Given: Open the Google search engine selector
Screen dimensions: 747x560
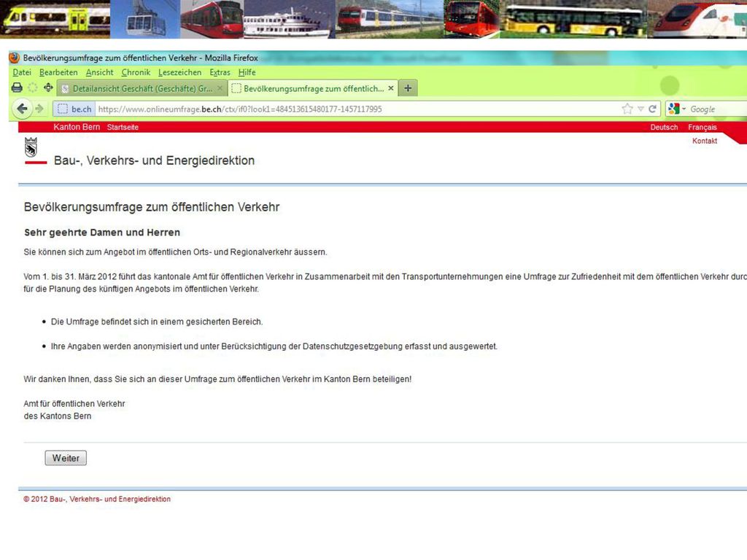Looking at the screenshot, I should [676, 109].
